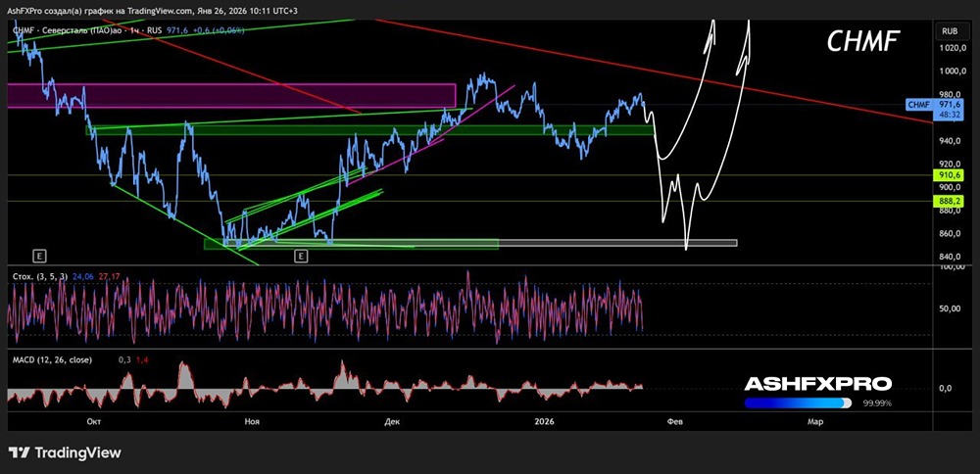Select the 888,2 horizontal level label
The width and height of the screenshot is (980, 474).
(952, 201)
